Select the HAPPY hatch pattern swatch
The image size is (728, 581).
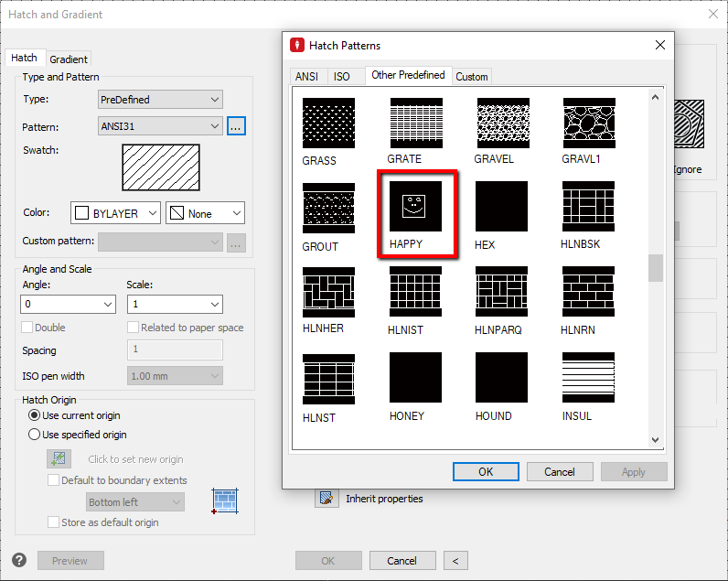415,207
